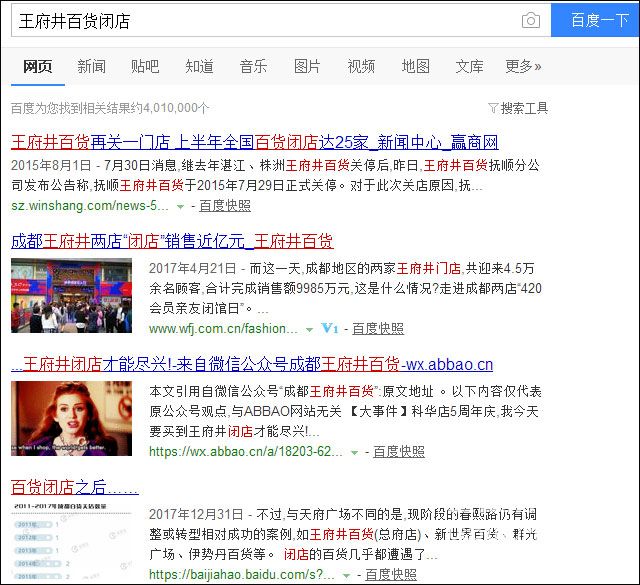Click the funnel icon beside 搜索工具
Viewport: 640px width, 585px height.
click(493, 108)
